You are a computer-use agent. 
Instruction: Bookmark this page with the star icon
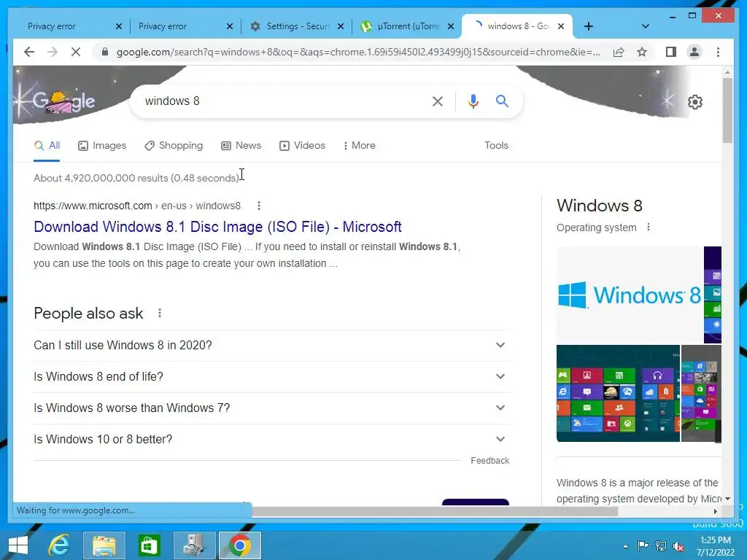coord(642,52)
